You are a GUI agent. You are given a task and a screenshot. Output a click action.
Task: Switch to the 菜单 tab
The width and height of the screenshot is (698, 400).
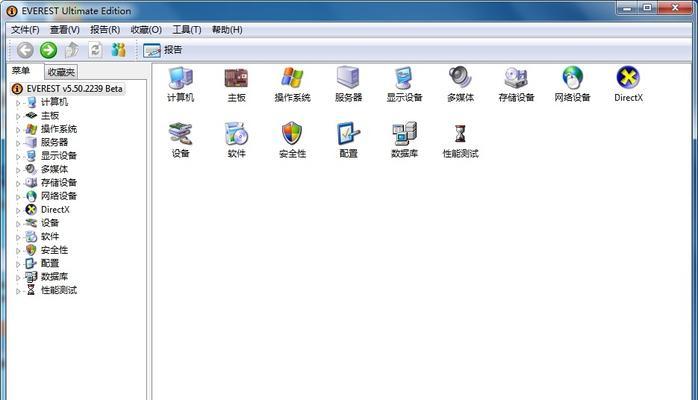[21, 71]
